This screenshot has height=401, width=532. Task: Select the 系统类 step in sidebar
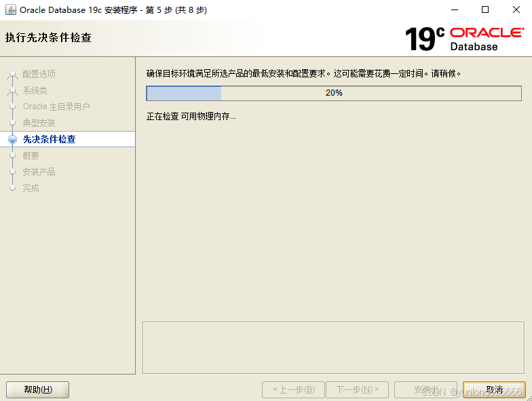(x=35, y=90)
